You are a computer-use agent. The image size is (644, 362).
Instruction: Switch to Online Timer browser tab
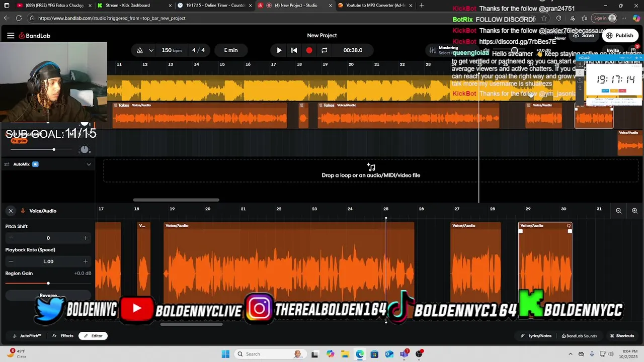tap(215, 6)
